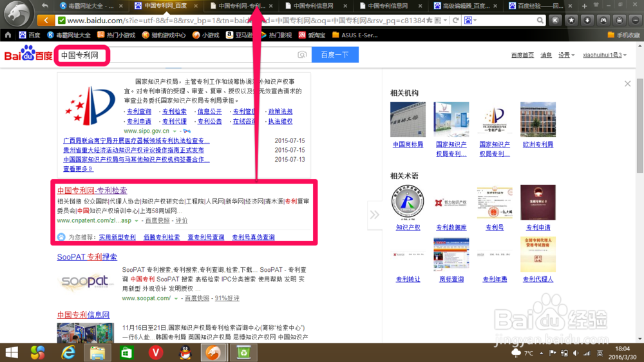Close the right sidebar panel with X
The image size is (644, 362).
(627, 84)
